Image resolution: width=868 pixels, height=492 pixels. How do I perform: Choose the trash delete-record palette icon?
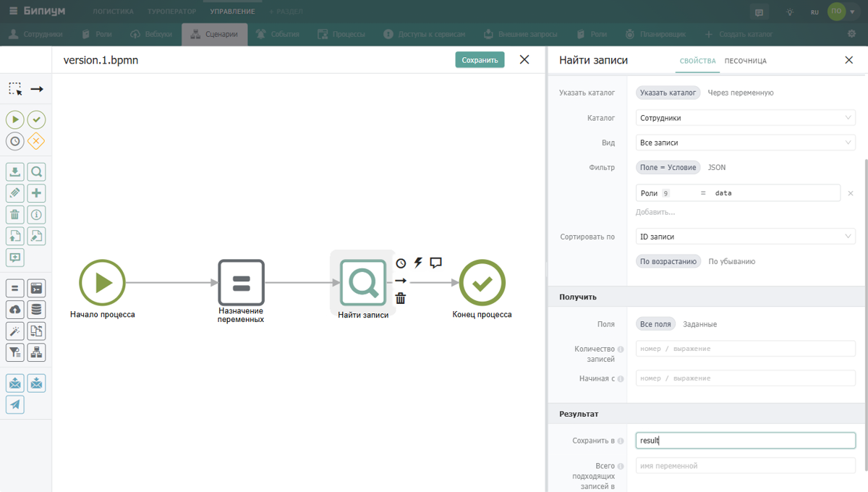(15, 214)
